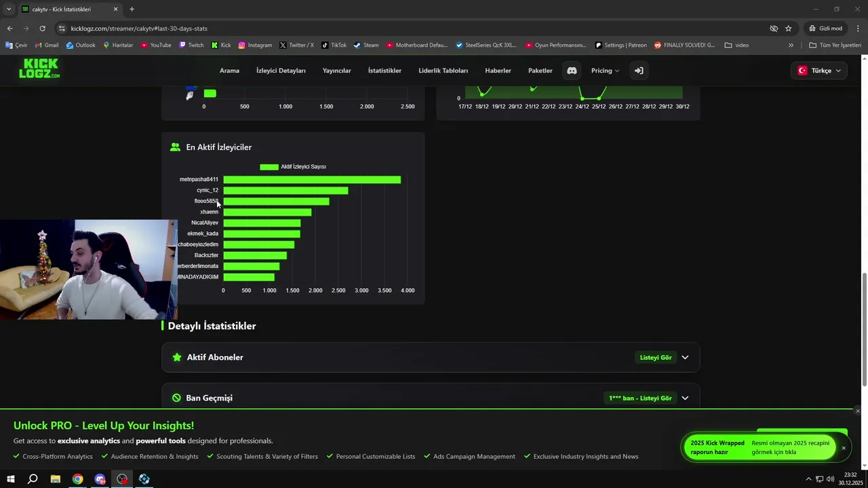
Task: Open the Gmail bookmark
Action: (x=46, y=45)
